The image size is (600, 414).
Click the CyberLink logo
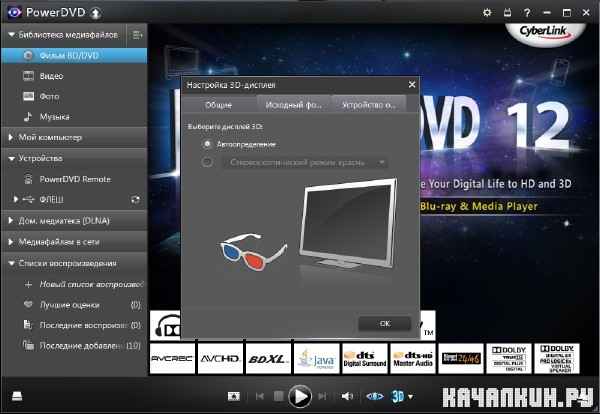[545, 33]
